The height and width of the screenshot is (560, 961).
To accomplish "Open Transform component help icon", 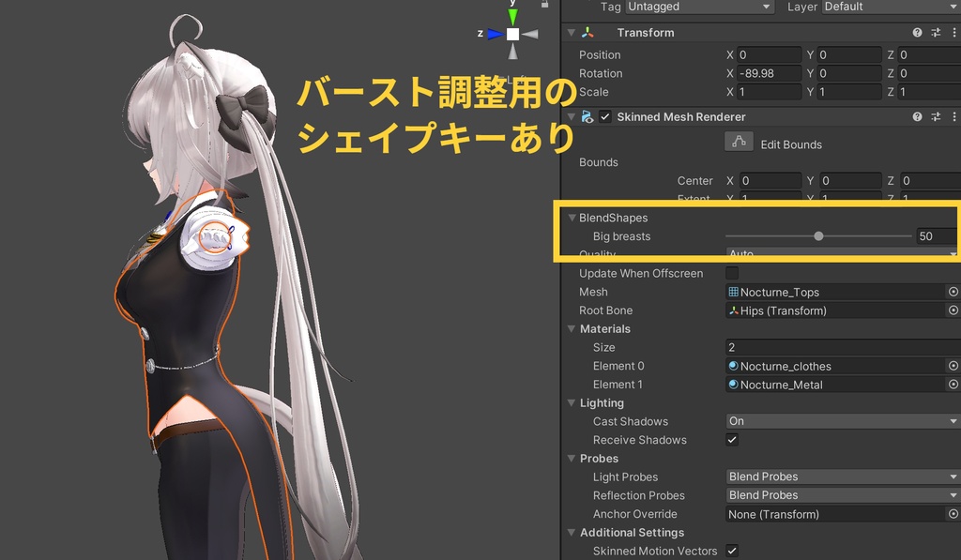I will coord(917,33).
